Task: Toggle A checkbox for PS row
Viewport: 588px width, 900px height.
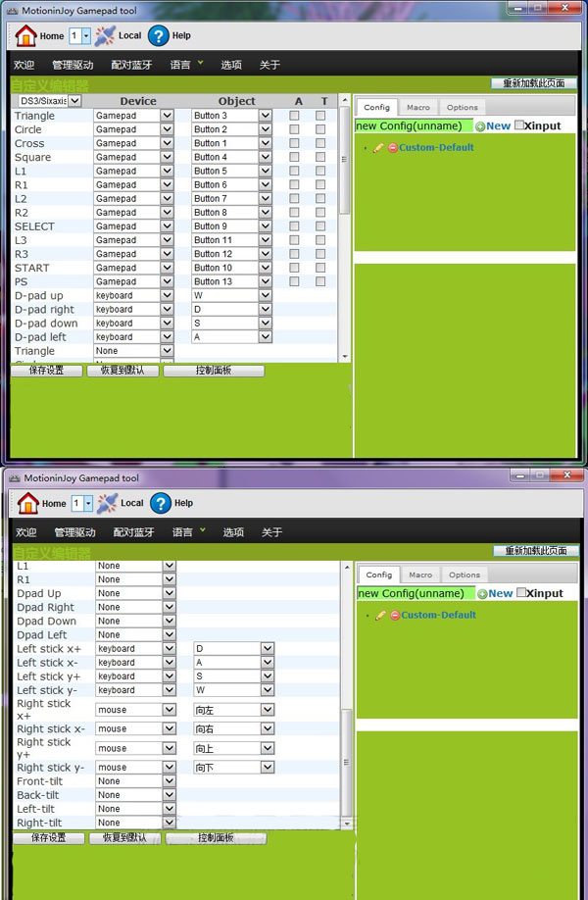Action: (x=294, y=281)
